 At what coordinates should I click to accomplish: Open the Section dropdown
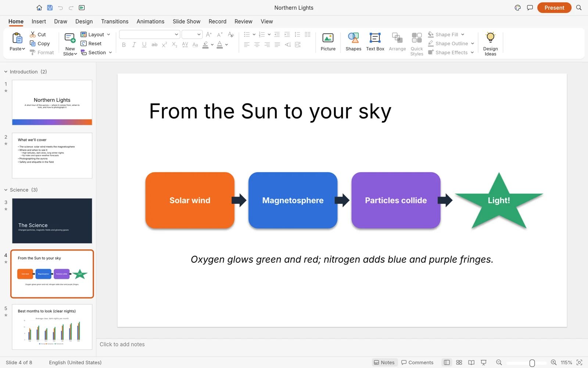pyautogui.click(x=96, y=53)
